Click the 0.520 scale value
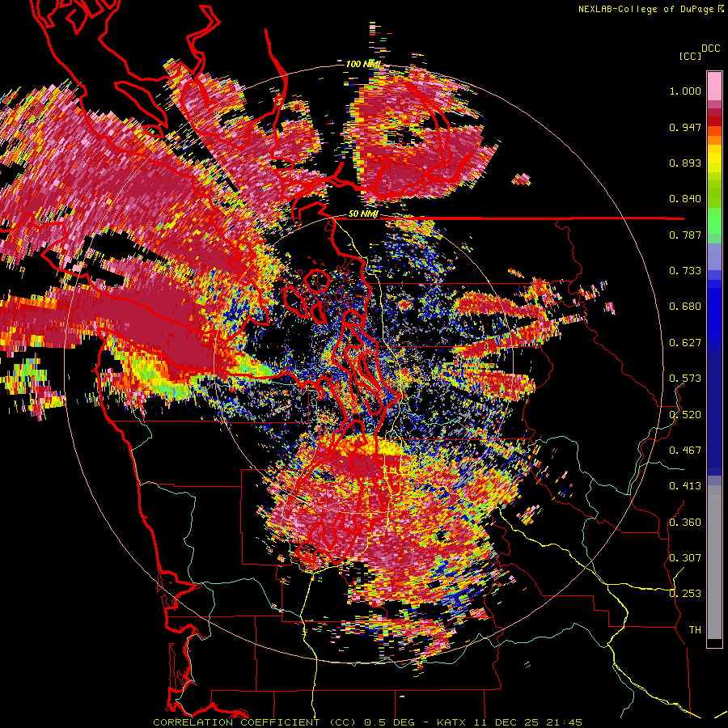728x728 pixels. [685, 415]
